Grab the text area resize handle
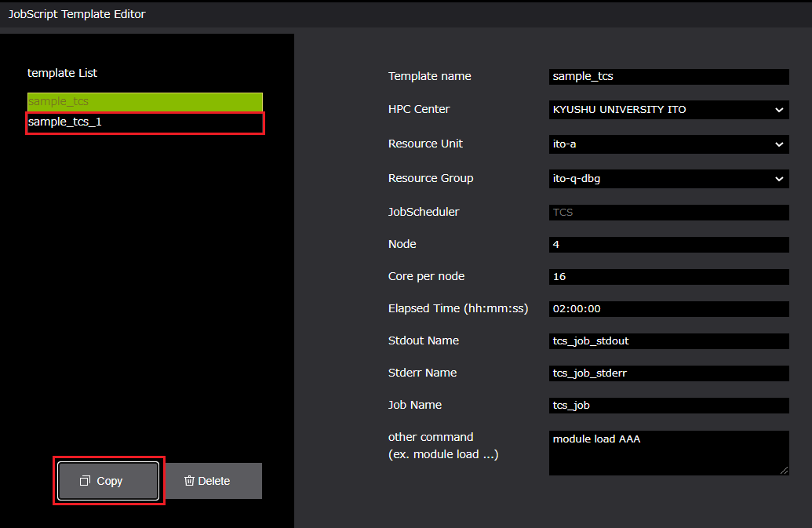The image size is (812, 528). (x=784, y=471)
